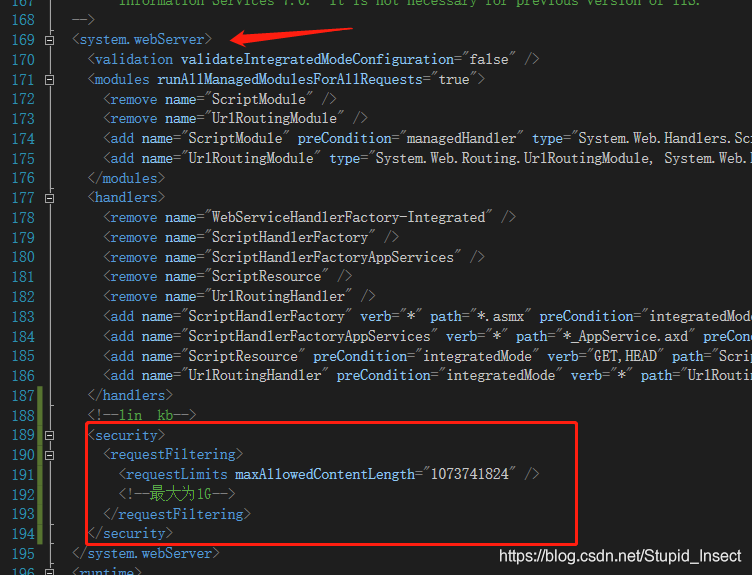
Task: Click the opening handlers tag
Action: tap(126, 198)
